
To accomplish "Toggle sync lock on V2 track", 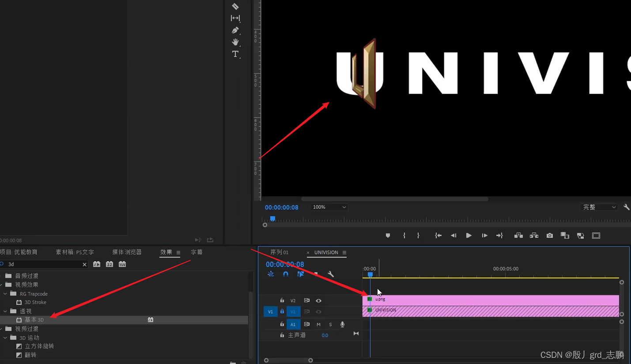I will pos(307,300).
